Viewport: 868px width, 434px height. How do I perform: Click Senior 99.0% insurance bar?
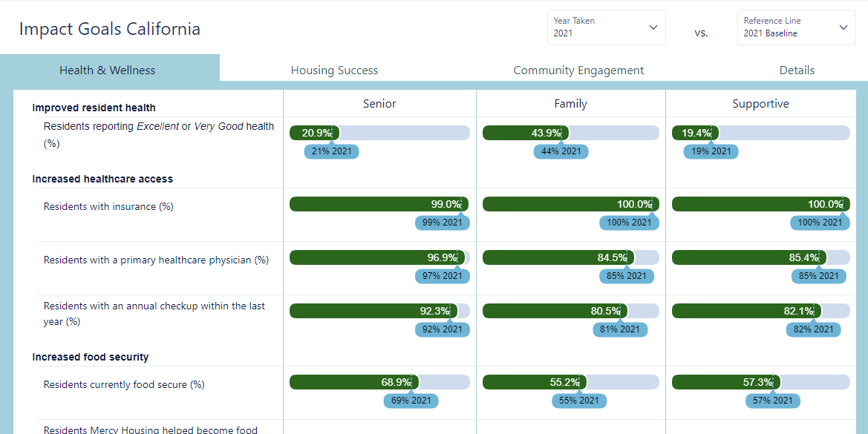tap(379, 204)
